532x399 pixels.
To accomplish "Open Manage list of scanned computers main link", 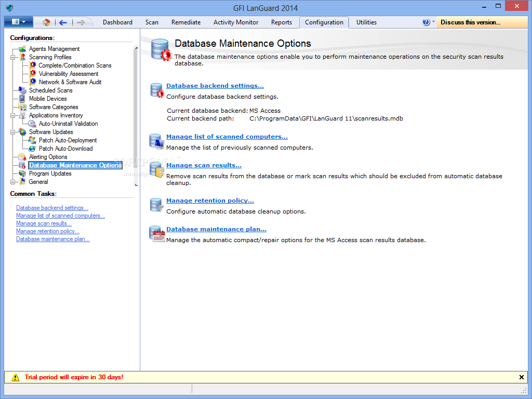I will pos(227,137).
